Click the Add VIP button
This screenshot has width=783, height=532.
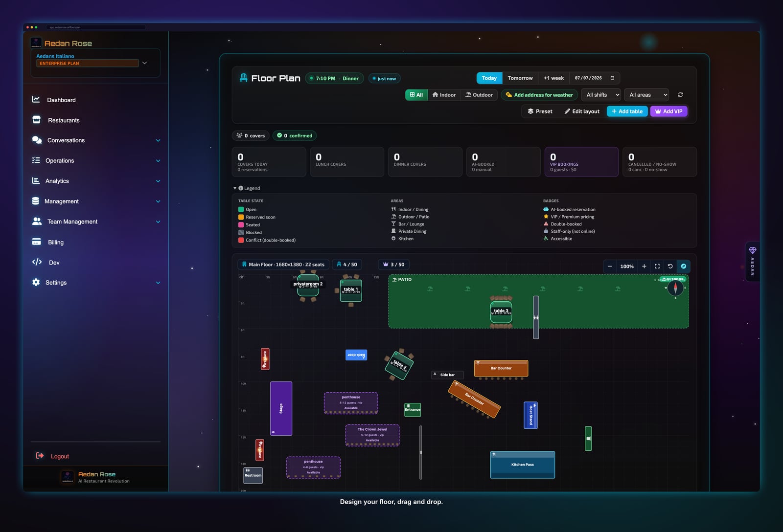point(669,111)
